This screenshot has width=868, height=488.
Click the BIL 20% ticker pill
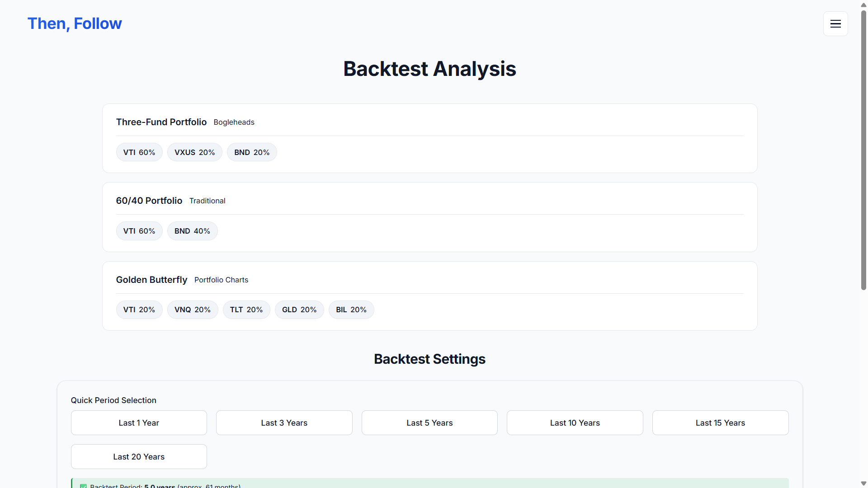[x=351, y=310]
